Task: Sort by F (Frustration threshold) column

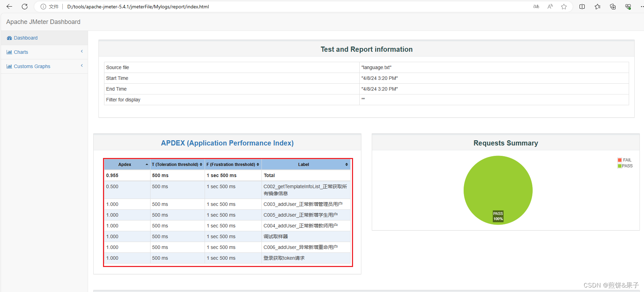Action: click(x=233, y=165)
